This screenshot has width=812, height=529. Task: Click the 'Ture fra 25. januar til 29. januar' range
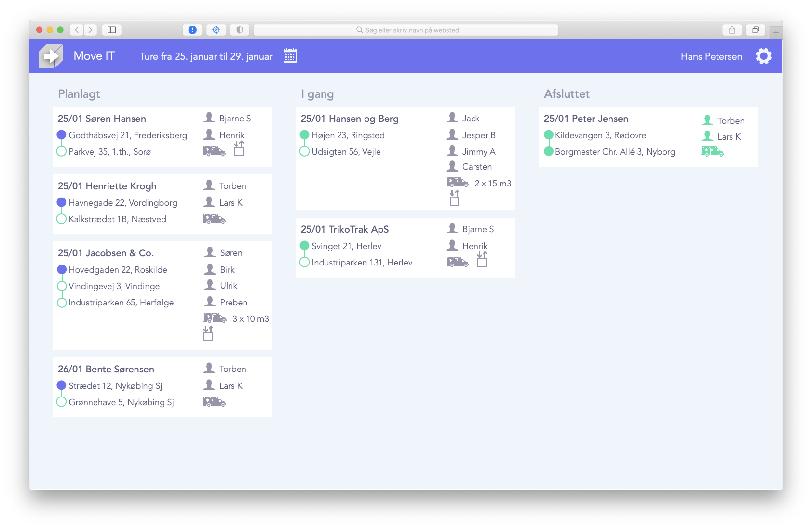206,56
